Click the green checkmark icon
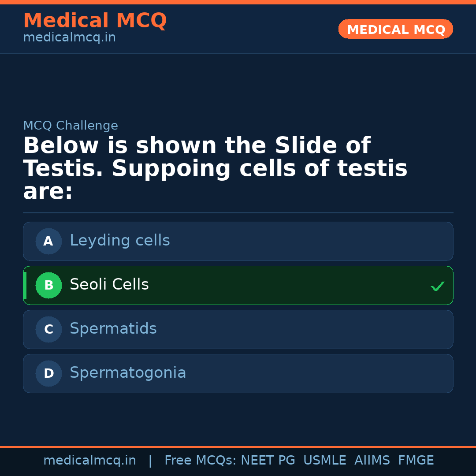The image size is (476, 476). click(x=437, y=286)
